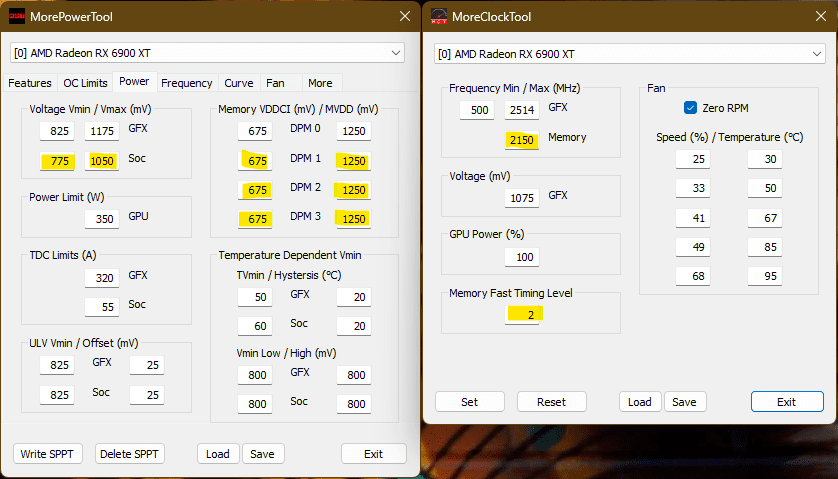Switch to the Features tab

click(30, 83)
